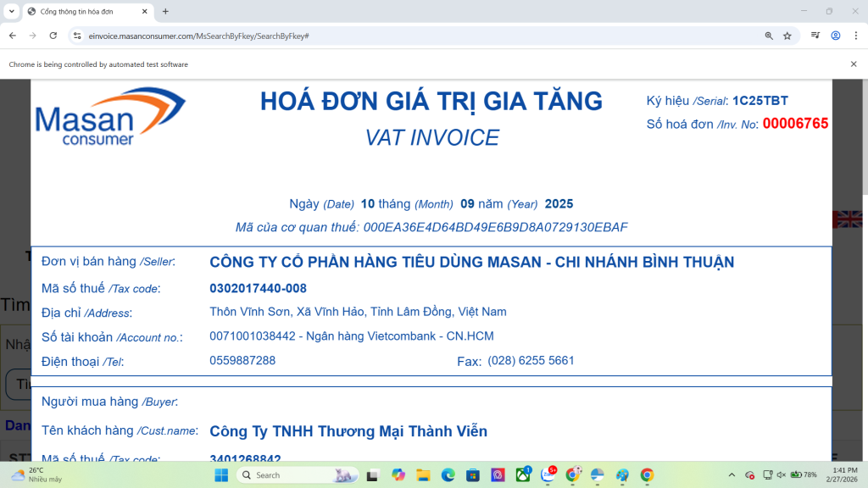Show hidden system tray icons
868x488 pixels.
click(732, 475)
